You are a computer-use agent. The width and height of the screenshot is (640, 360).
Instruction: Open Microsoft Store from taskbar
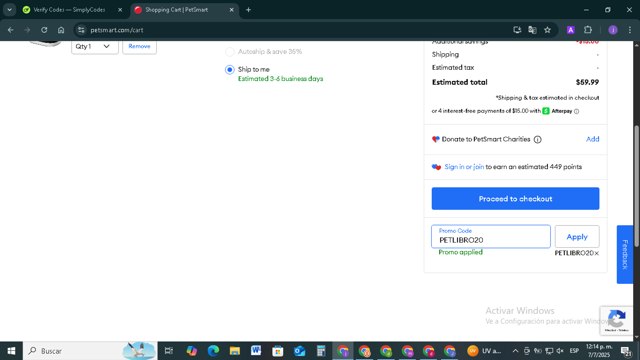(278, 351)
